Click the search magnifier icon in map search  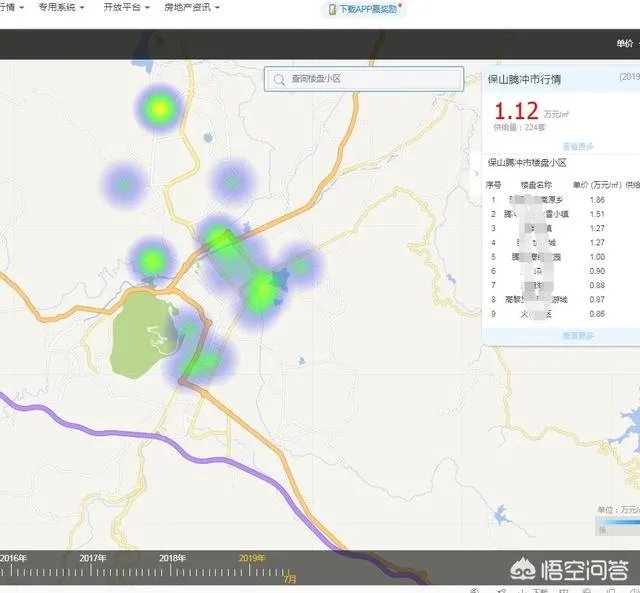click(279, 79)
